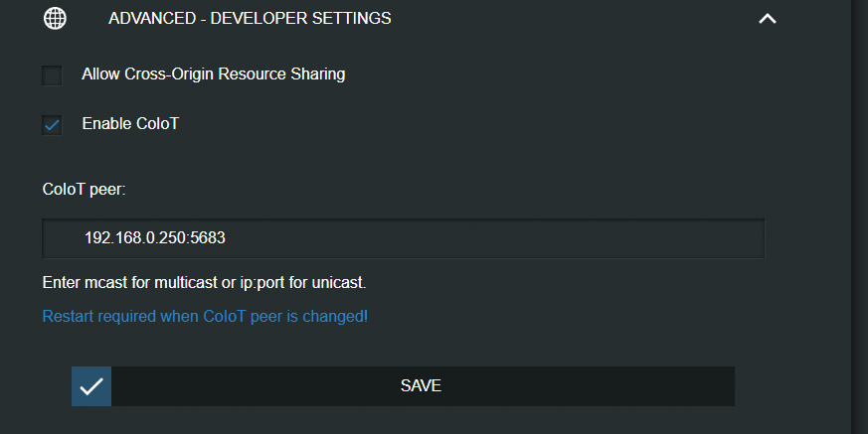Uncheck the Enable CoIoT checkbox

[52, 125]
